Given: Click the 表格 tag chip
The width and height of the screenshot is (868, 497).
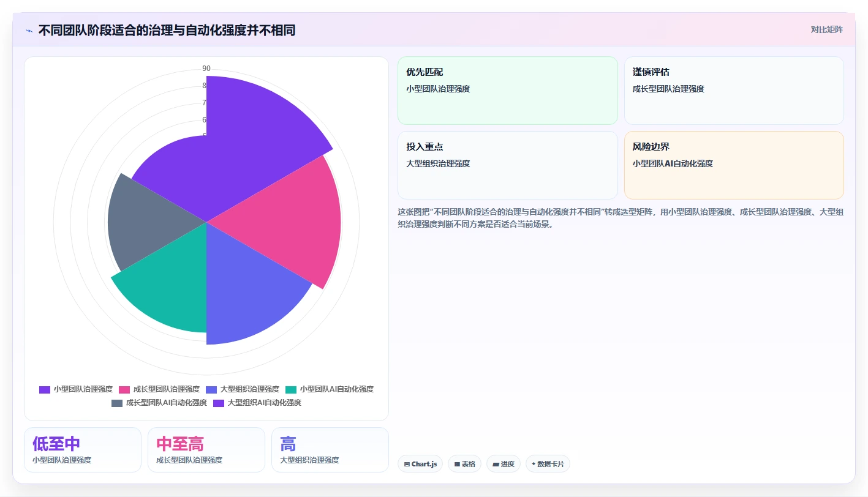Looking at the screenshot, I should [464, 464].
